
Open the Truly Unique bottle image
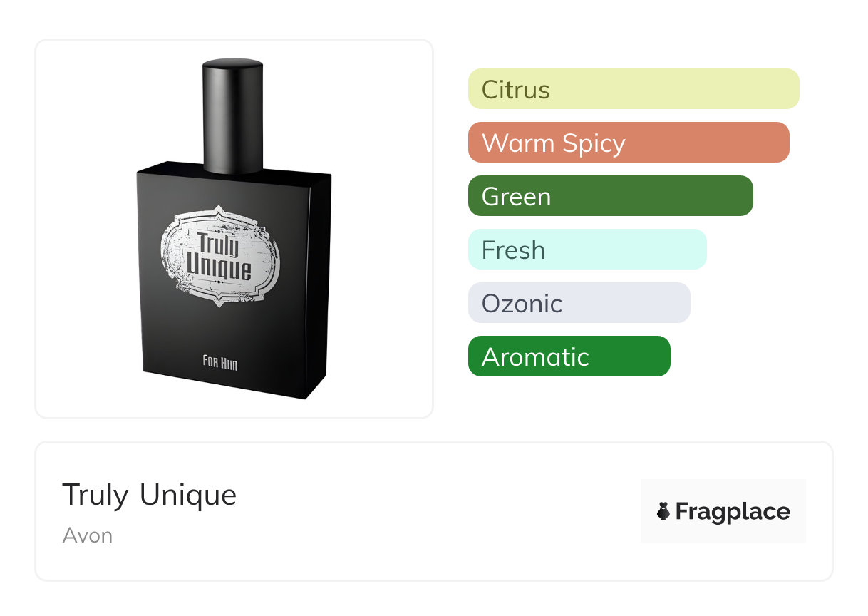coord(234,228)
